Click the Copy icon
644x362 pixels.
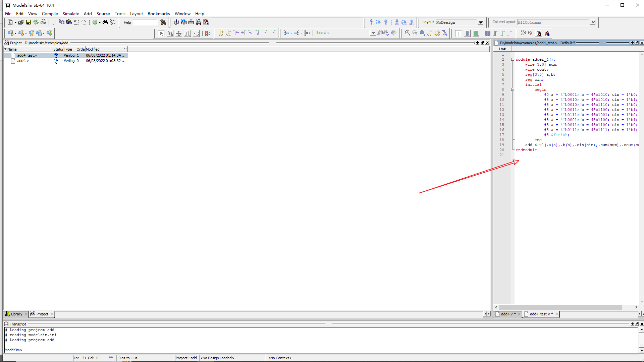click(62, 22)
